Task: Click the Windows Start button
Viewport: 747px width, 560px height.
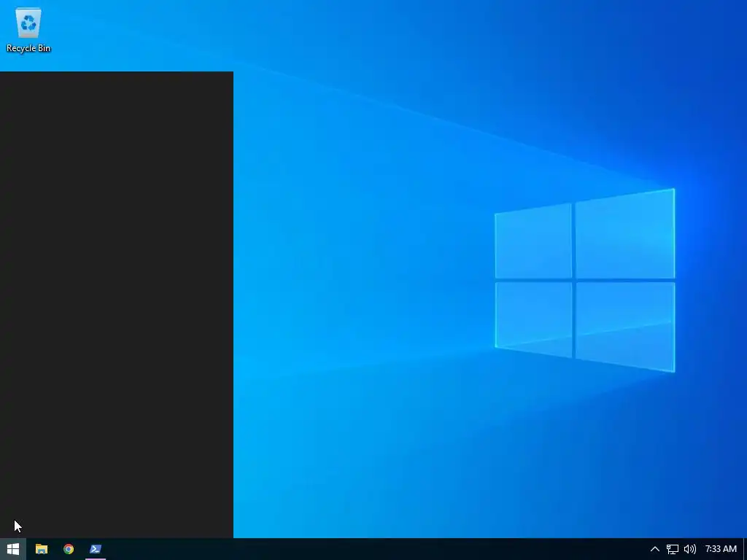Action: tap(13, 549)
